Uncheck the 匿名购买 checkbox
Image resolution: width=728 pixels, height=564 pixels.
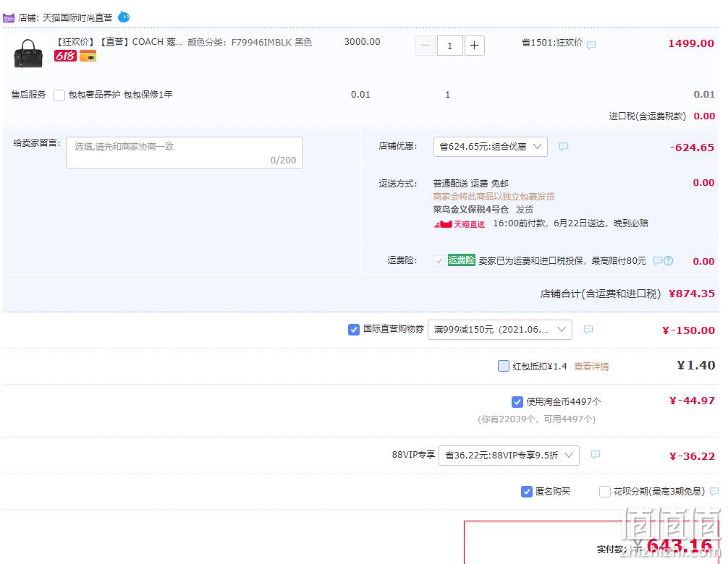[x=527, y=492]
